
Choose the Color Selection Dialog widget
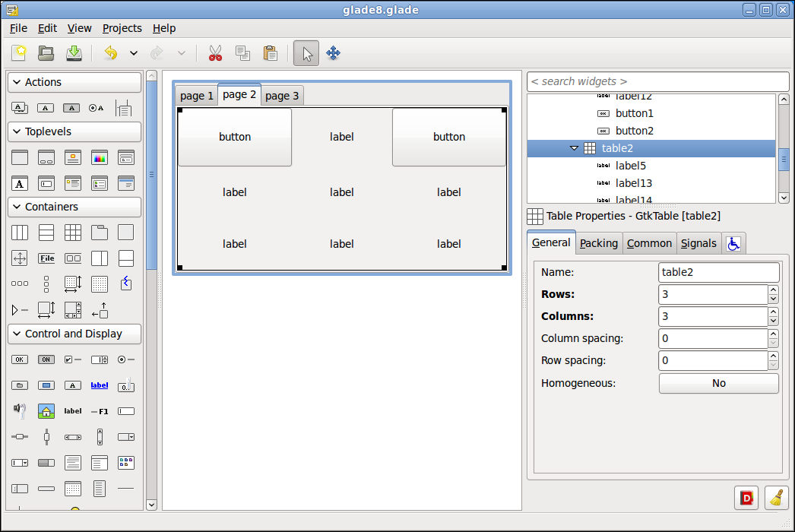(100, 157)
